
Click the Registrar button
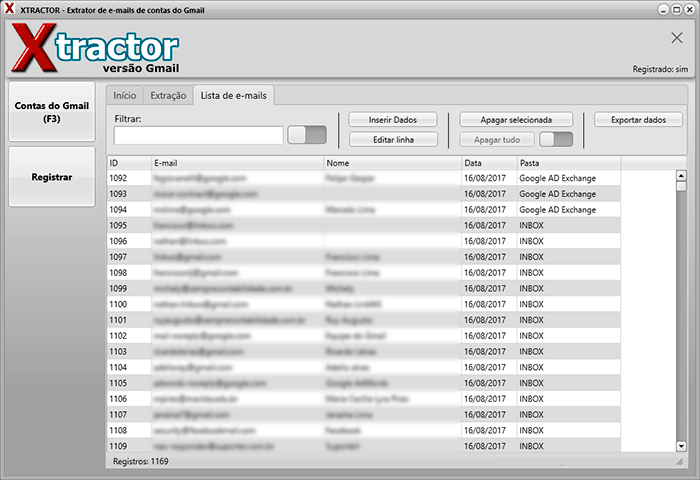[x=52, y=177]
